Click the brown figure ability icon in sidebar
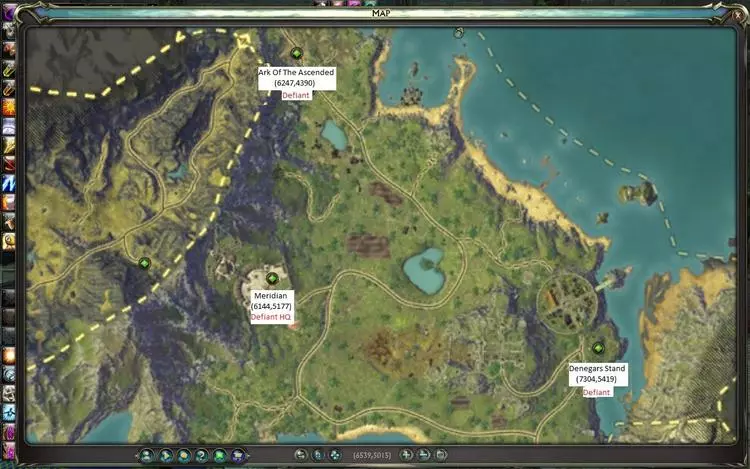This screenshot has height=469, width=750. coord(9,222)
